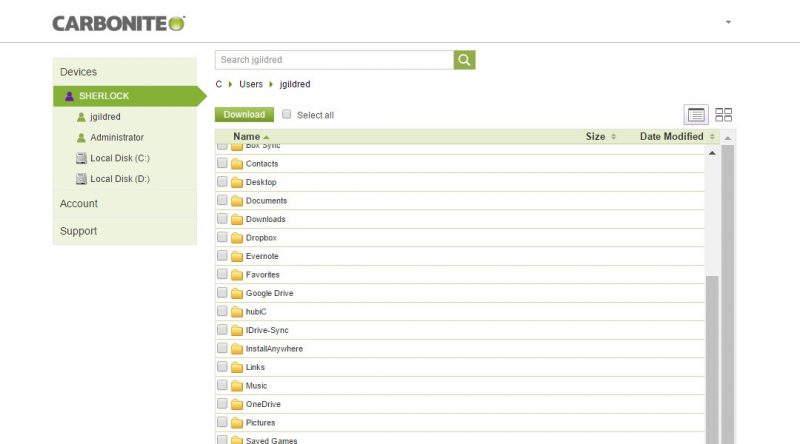Click the Music folder icon

pyautogui.click(x=237, y=386)
